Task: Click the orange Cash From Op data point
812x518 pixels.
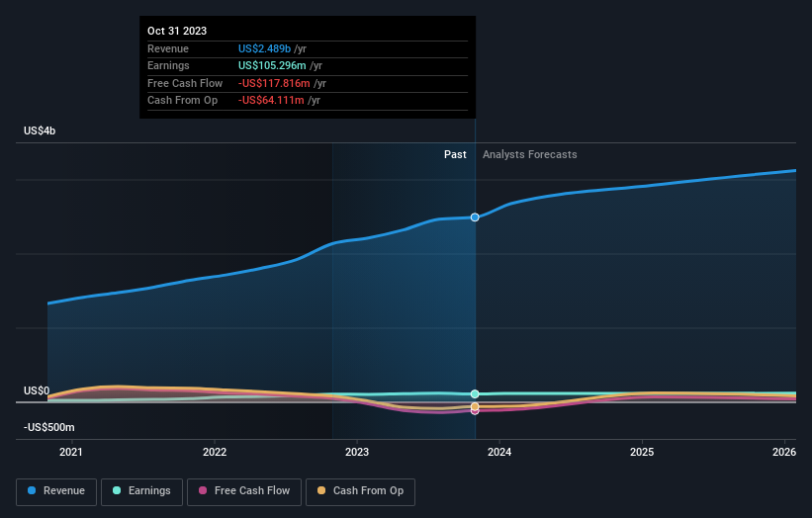Action: click(x=475, y=406)
